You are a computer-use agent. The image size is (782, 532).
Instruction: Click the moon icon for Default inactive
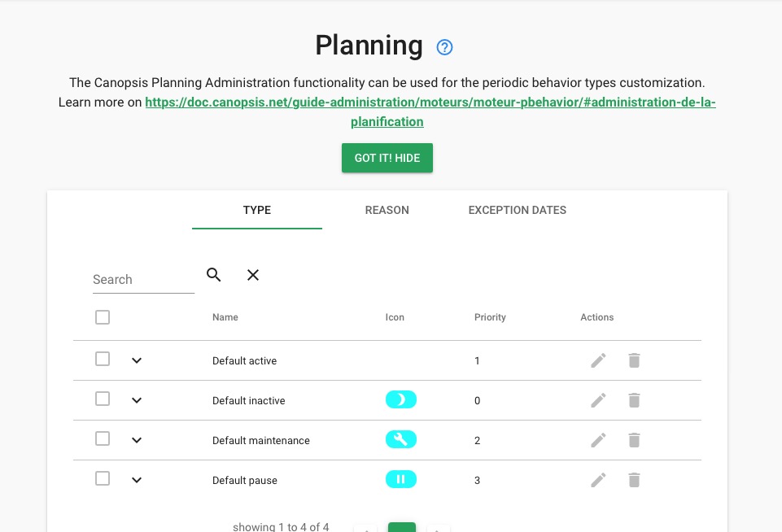click(400, 399)
